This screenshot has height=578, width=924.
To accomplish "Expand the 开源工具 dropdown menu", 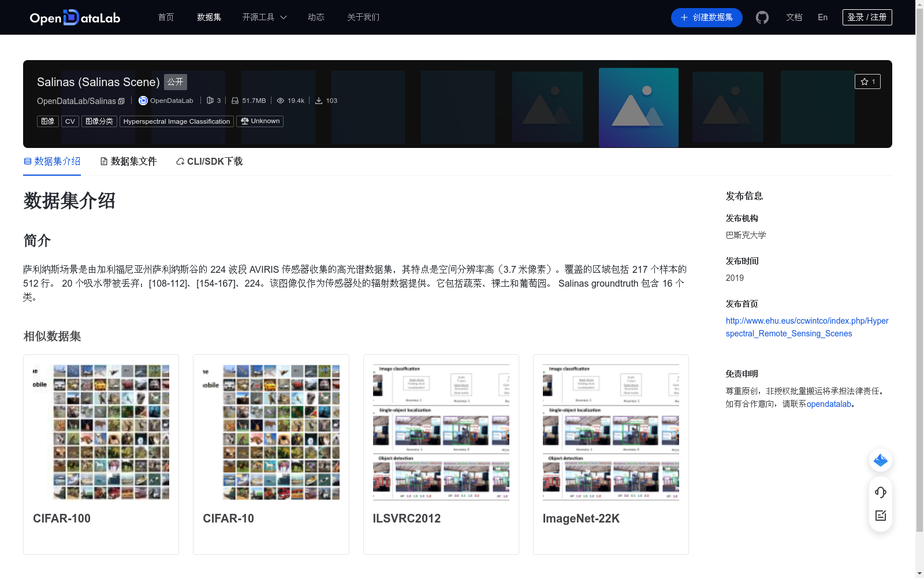I will tap(264, 17).
